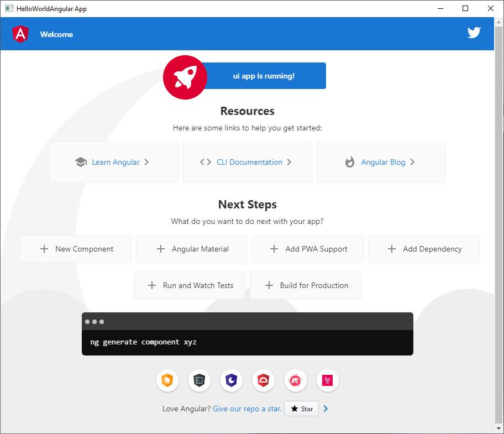
Task: Open the purple Augury shield icon
Action: pyautogui.click(x=232, y=380)
